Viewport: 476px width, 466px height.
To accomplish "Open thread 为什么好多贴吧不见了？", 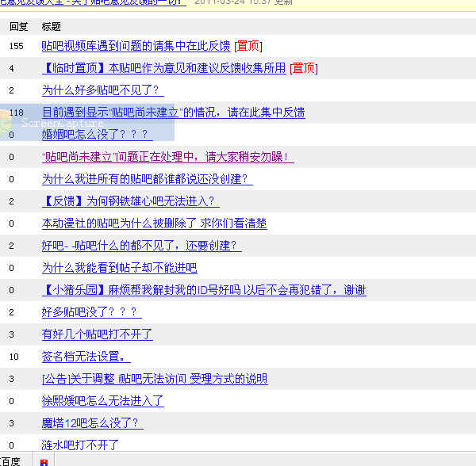I will click(x=102, y=90).
